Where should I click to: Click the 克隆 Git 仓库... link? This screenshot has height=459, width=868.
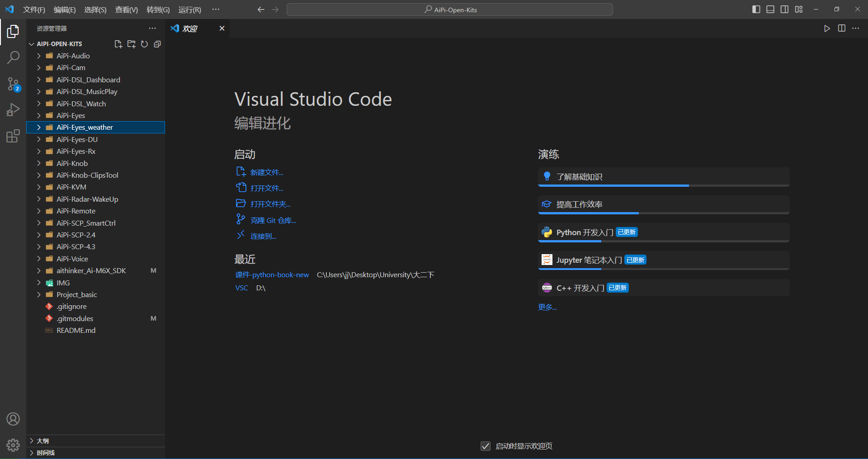(273, 220)
